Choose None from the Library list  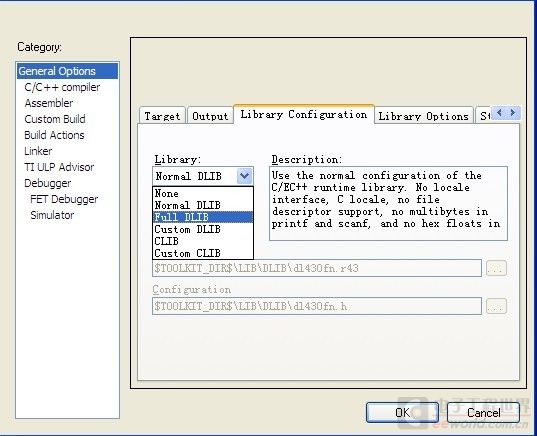(x=203, y=193)
